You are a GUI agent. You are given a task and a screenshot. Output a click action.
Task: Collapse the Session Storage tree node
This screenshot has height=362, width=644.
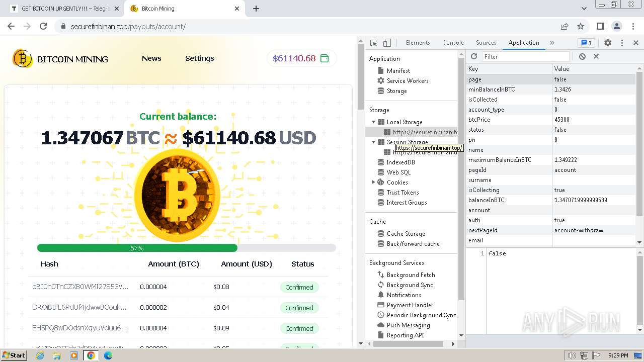pos(373,142)
